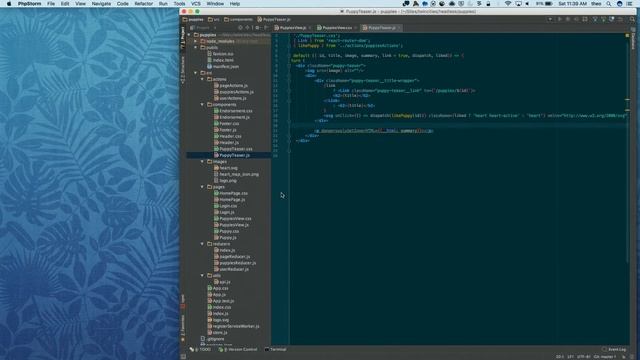Open the Code menu
640x360 pixels.
(122, 4)
